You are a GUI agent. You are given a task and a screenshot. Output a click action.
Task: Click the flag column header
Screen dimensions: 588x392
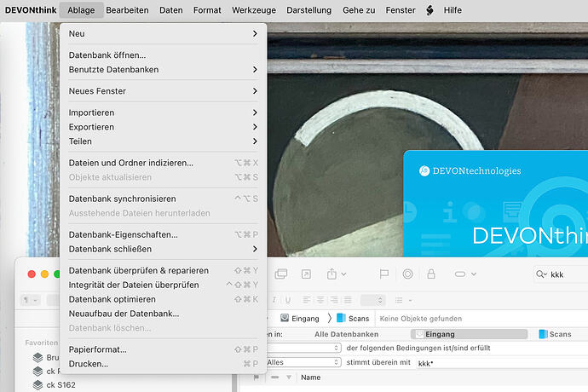tap(257, 378)
